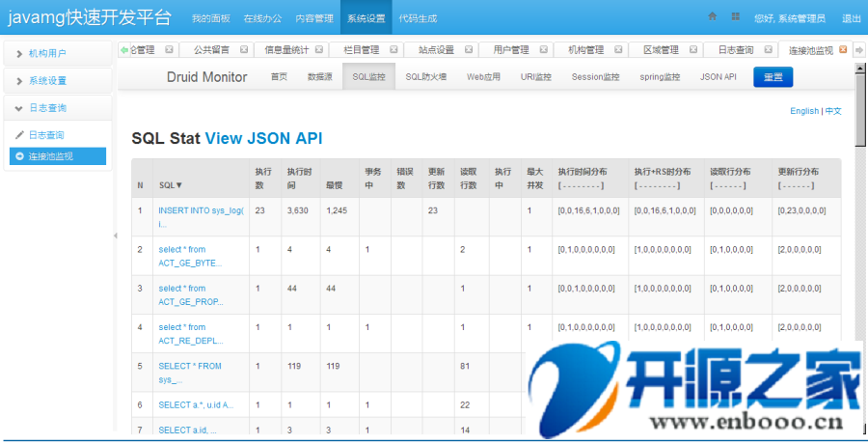Select 连接池监视 item in sidebar
Screen dimensions: 868x444
tap(58, 156)
